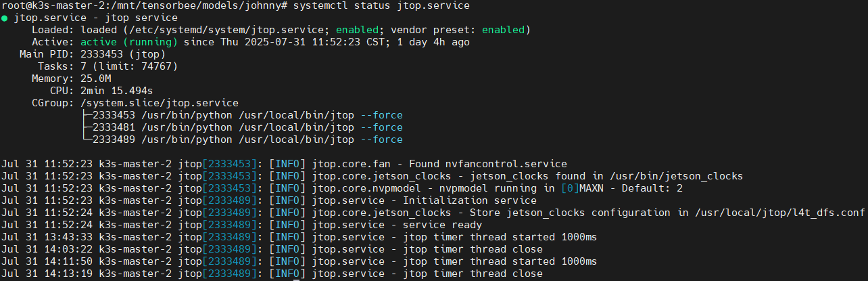Click the heading 'jtop.service - jtop service'
Screen dimensions: 868x281
96,18
